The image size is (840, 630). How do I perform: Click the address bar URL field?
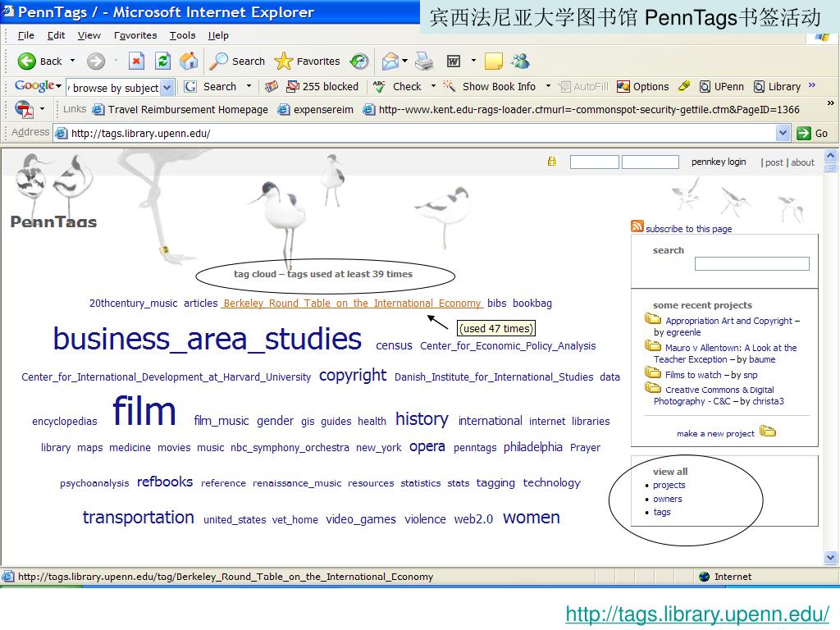tap(414, 133)
